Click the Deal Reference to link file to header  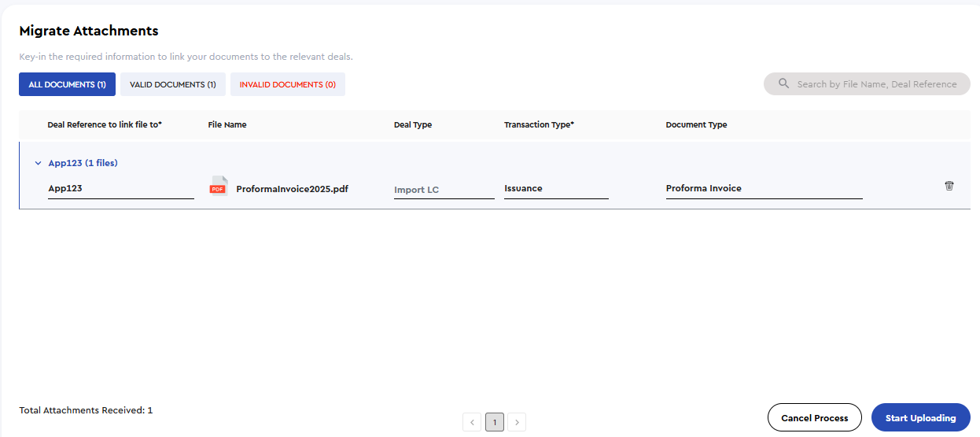(x=105, y=124)
